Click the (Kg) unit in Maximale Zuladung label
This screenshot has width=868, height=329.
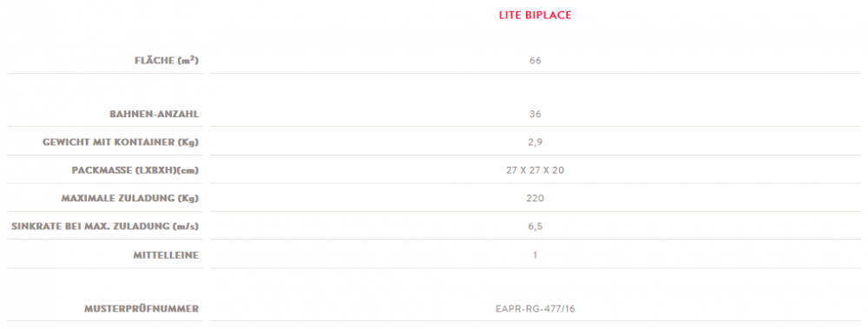[x=189, y=198]
